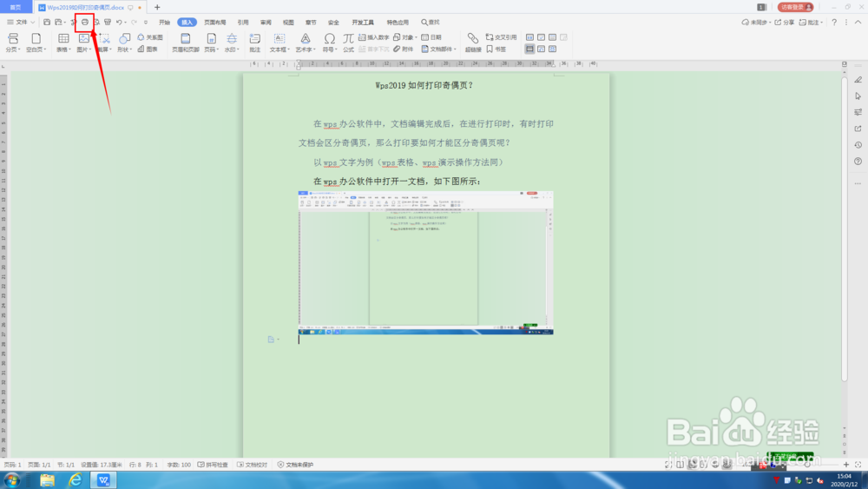Click the zoom in plus button
868x489 pixels.
(x=845, y=465)
